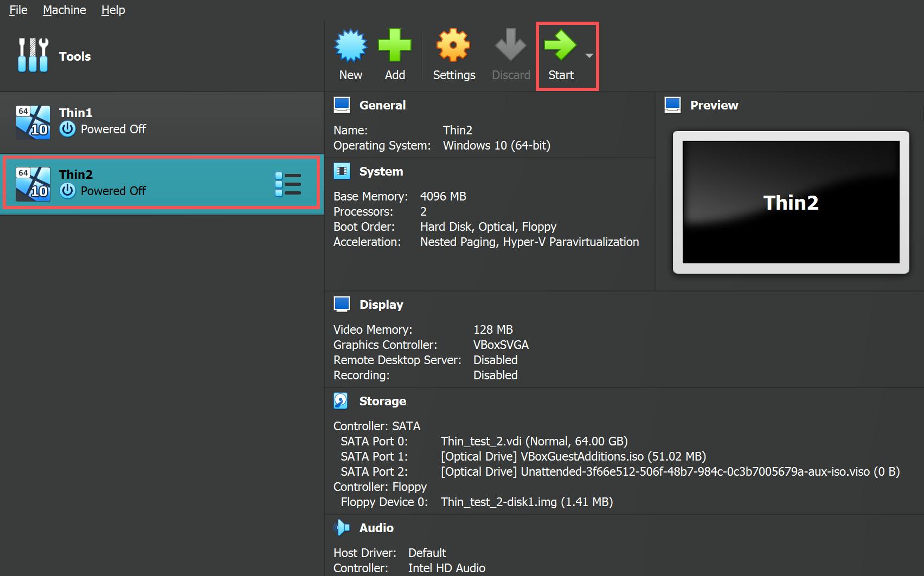Open the Start button dropdown arrow
The image size is (924, 576).
(589, 56)
